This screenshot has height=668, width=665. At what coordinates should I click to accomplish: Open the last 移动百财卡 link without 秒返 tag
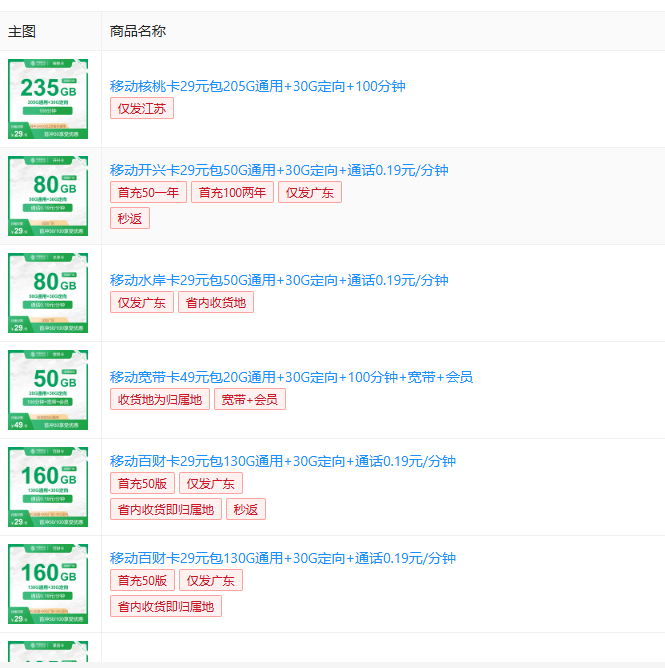pyautogui.click(x=283, y=558)
